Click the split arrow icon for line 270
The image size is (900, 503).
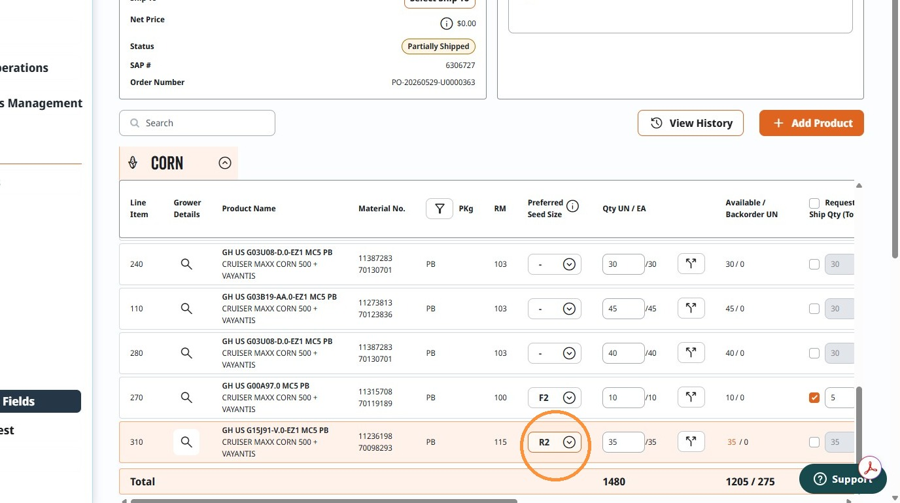[690, 397]
